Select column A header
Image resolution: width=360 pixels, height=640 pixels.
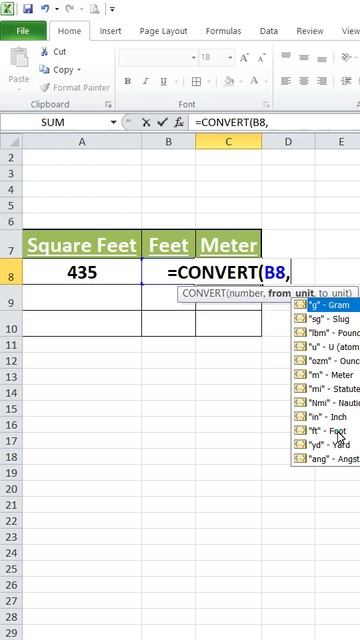[x=82, y=142]
